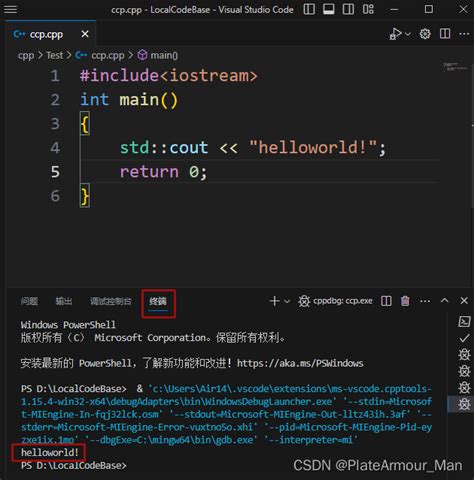Click Windows PowerShell header text in terminal
Screen dimensions: 474x480
(68, 325)
